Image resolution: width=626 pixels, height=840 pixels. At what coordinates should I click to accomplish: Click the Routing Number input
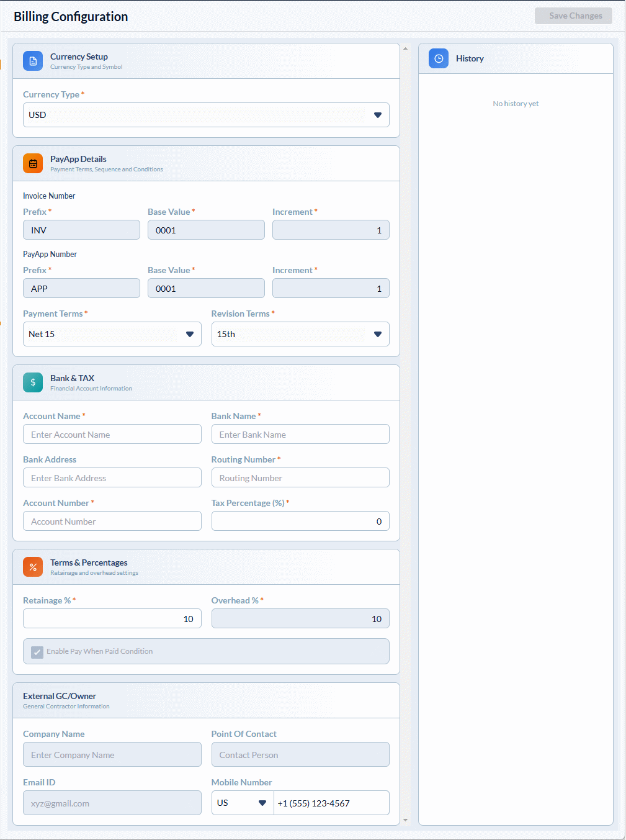[300, 478]
